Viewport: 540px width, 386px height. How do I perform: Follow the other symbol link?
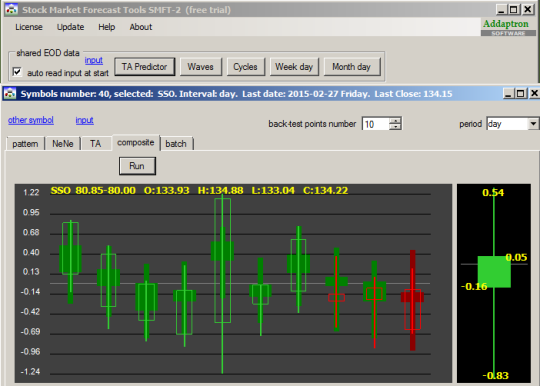[31, 120]
